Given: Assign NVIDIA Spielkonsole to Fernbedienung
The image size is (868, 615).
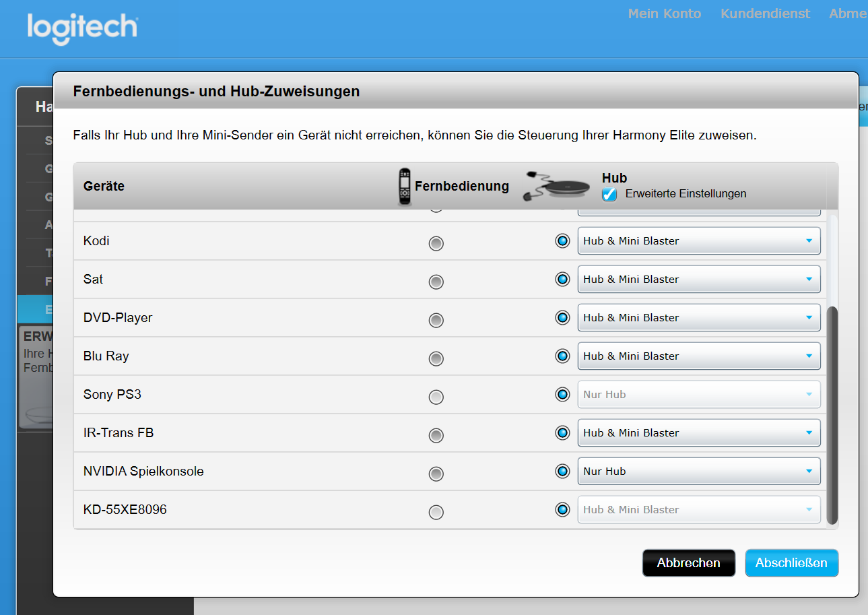Looking at the screenshot, I should pyautogui.click(x=436, y=474).
